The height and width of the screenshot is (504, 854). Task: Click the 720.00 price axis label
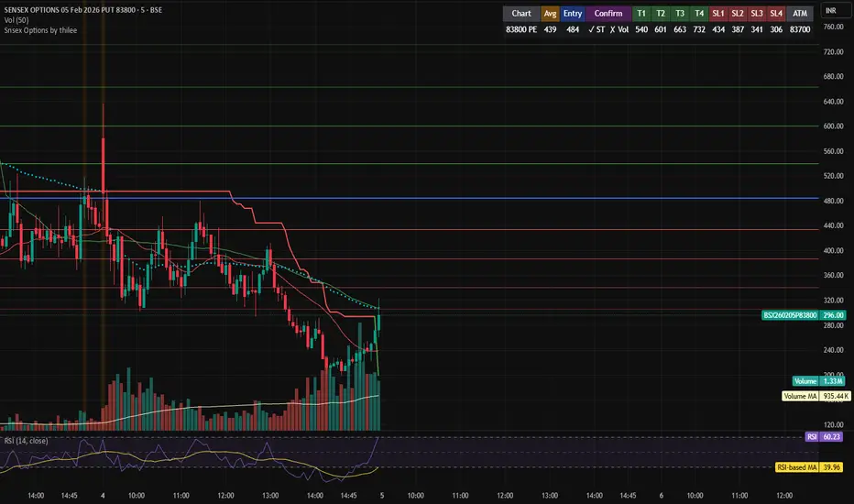[x=833, y=51]
